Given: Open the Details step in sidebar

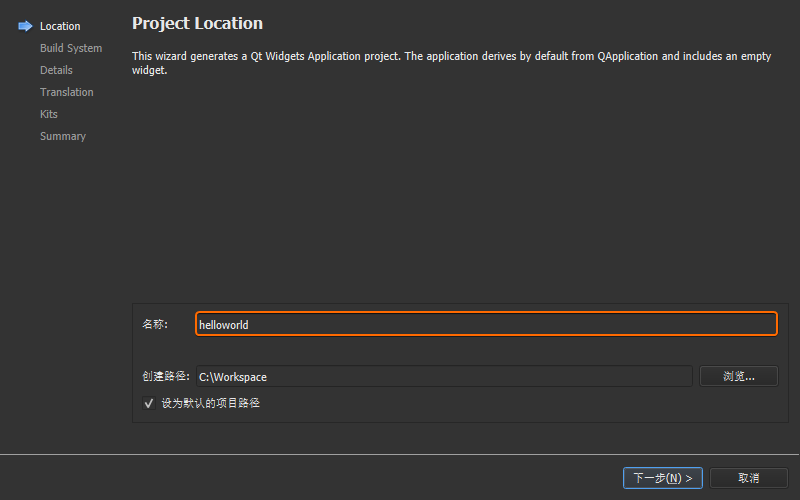Looking at the screenshot, I should 56,70.
